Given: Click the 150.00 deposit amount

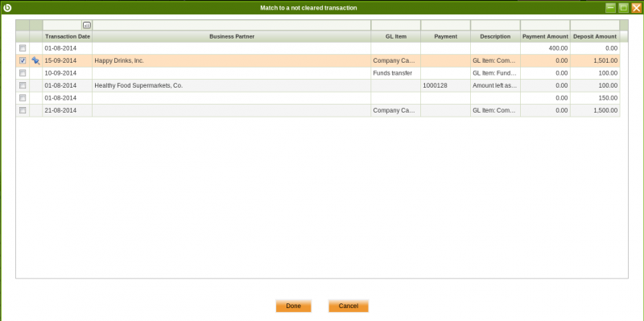Looking at the screenshot, I should (608, 98).
